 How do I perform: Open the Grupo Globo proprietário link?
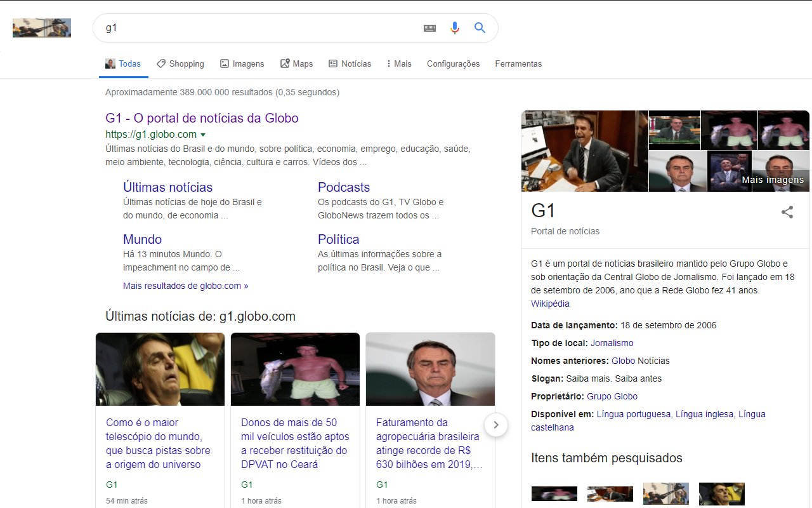(x=612, y=396)
